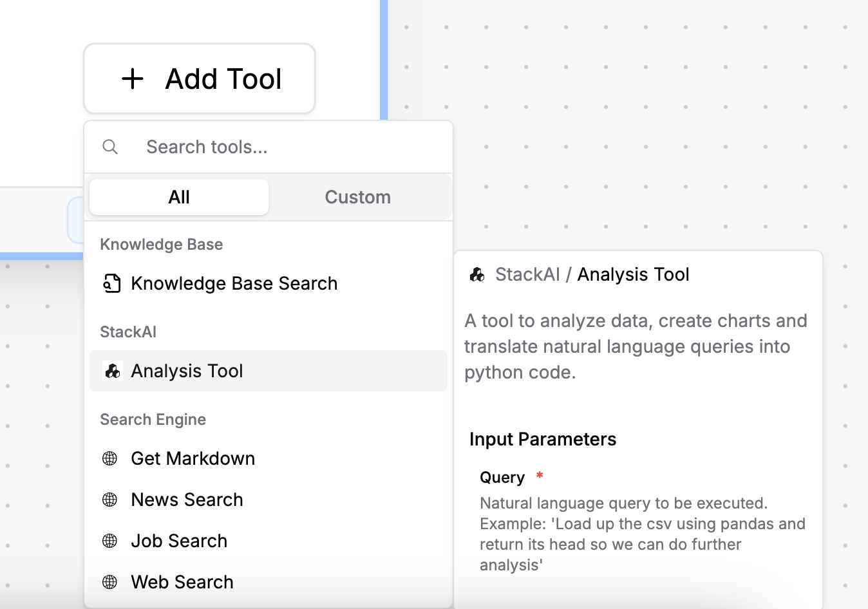Click the magnifier search icon

tap(110, 147)
